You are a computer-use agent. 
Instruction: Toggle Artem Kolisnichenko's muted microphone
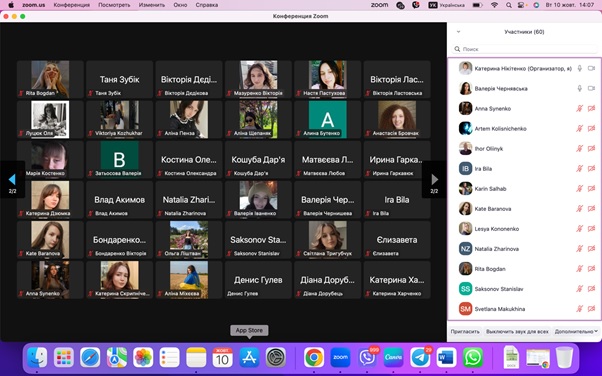pos(580,128)
